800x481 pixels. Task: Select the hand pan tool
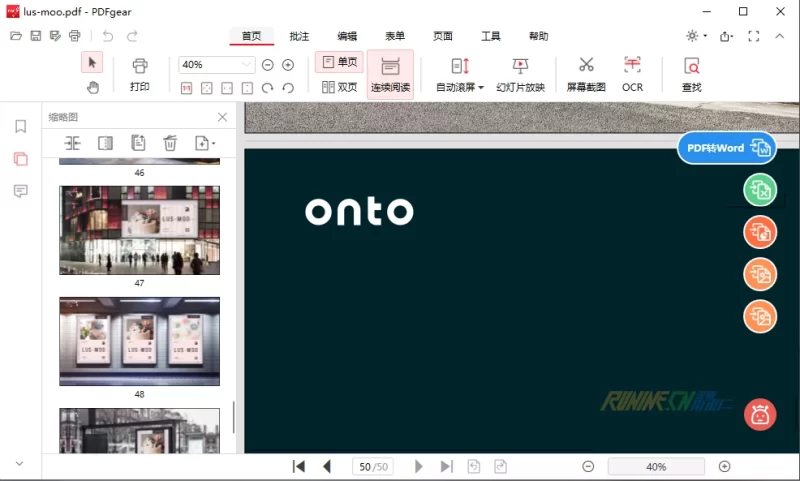pyautogui.click(x=92, y=87)
